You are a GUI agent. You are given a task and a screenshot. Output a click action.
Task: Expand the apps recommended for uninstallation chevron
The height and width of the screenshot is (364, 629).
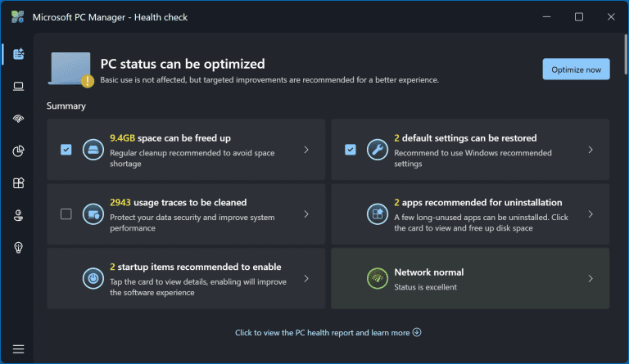click(590, 214)
